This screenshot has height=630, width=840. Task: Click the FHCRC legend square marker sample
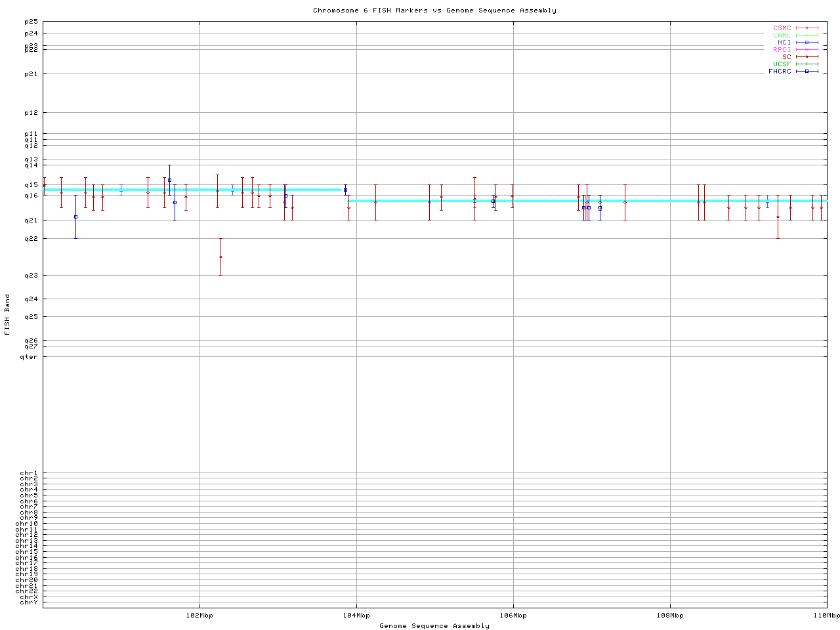coord(807,72)
